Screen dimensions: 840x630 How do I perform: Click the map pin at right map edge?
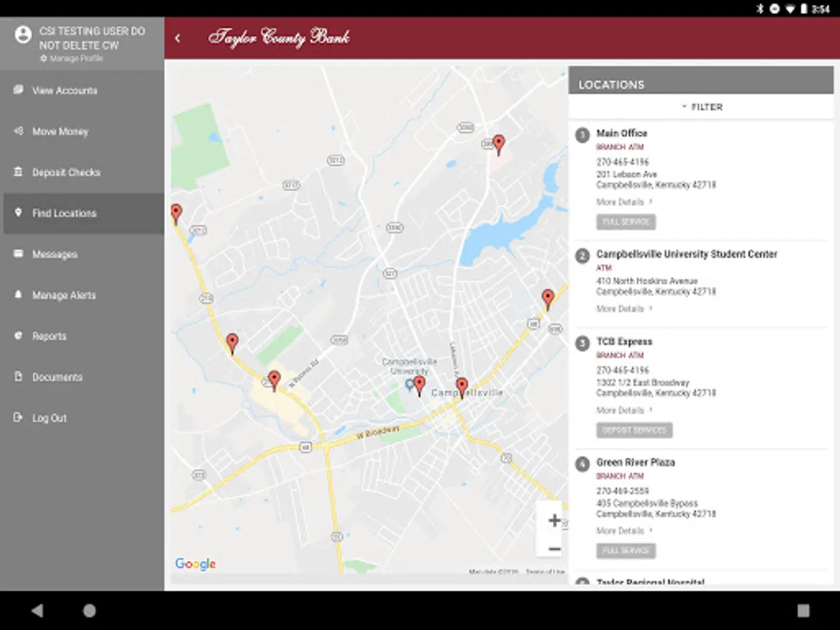pyautogui.click(x=548, y=300)
